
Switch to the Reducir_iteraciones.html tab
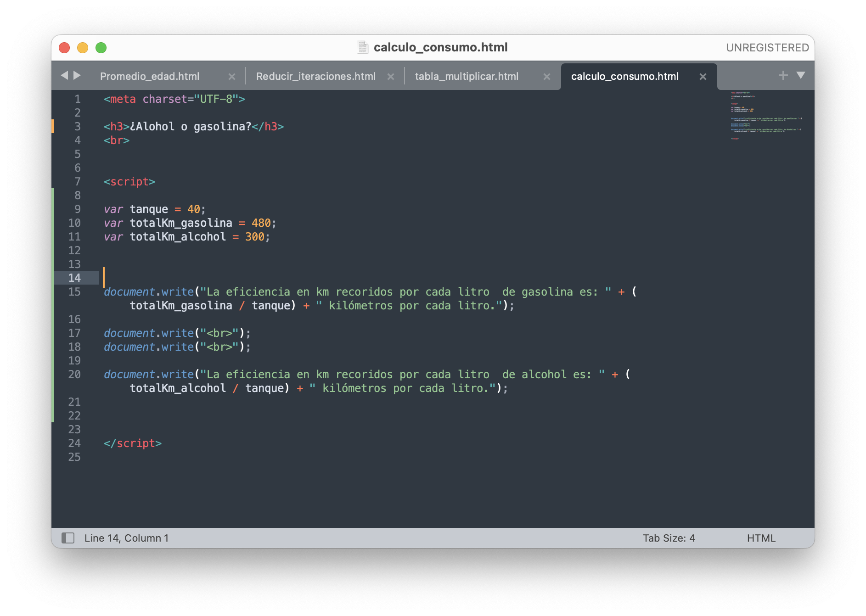pyautogui.click(x=316, y=76)
